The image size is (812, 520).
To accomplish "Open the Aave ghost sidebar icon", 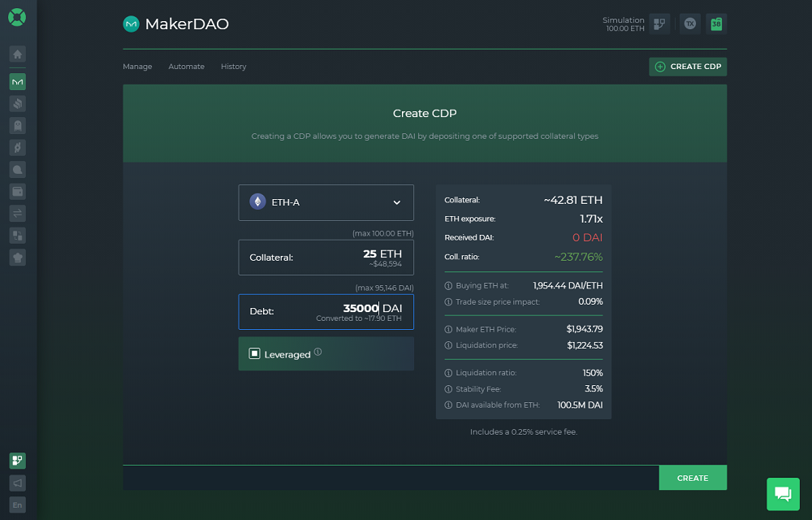I will tap(18, 126).
